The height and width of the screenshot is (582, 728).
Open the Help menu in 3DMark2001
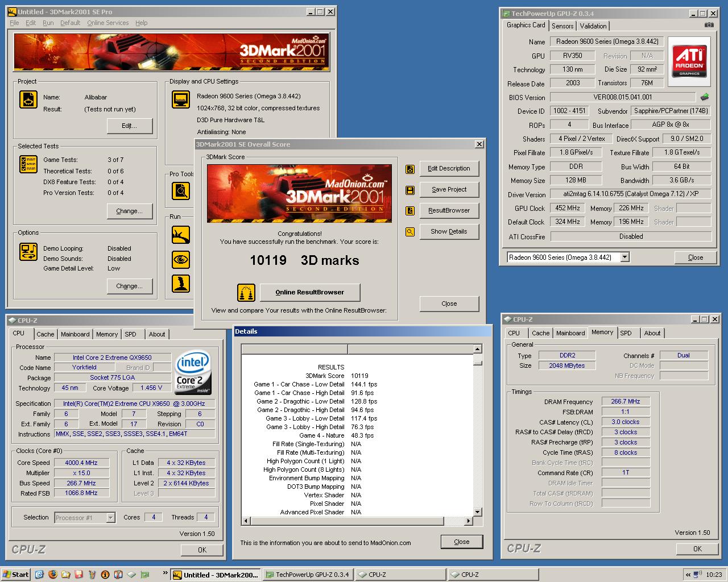(142, 23)
